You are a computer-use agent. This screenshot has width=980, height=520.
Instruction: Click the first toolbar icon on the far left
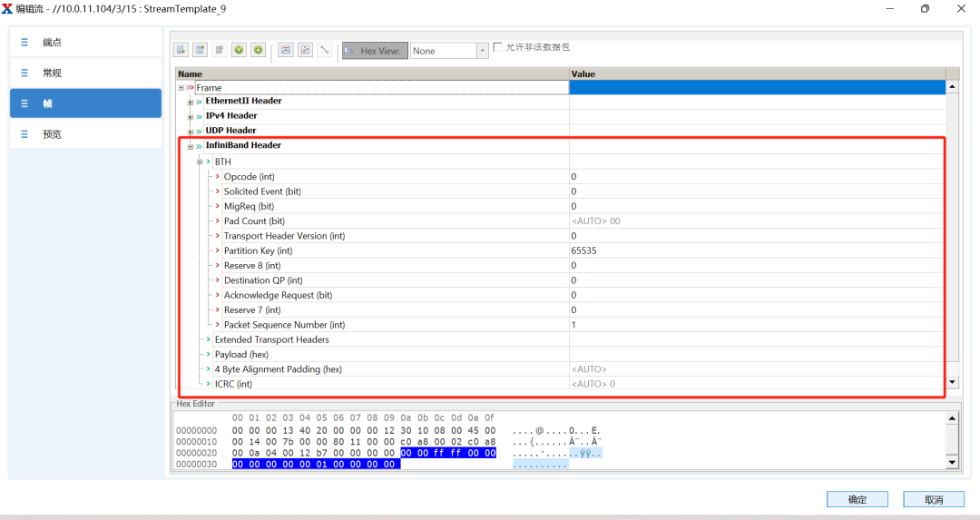(181, 51)
